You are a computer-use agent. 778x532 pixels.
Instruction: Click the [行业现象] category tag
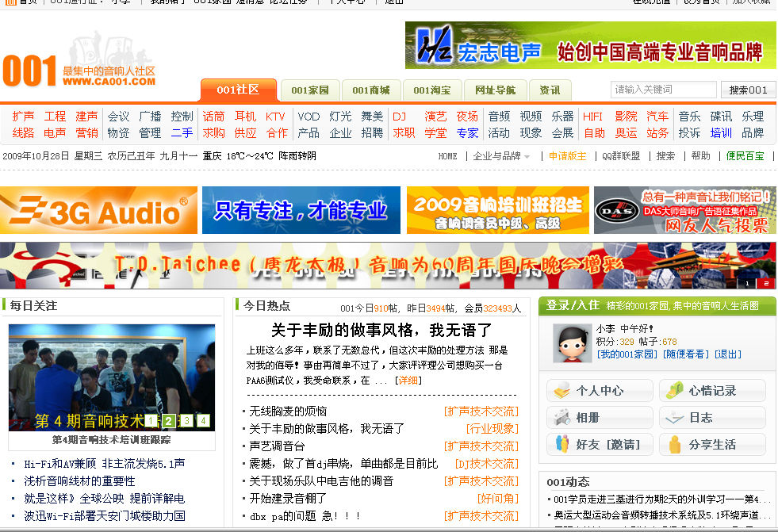click(492, 428)
